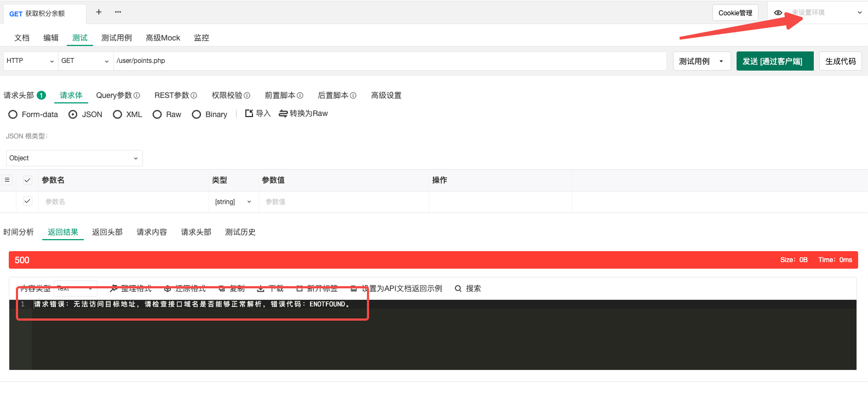Switch to the 测试 tab

(80, 38)
